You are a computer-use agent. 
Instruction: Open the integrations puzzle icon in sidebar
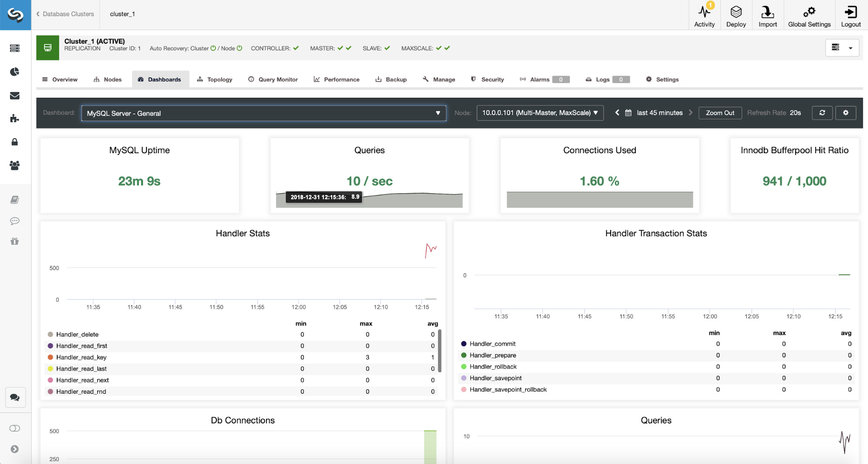click(15, 118)
